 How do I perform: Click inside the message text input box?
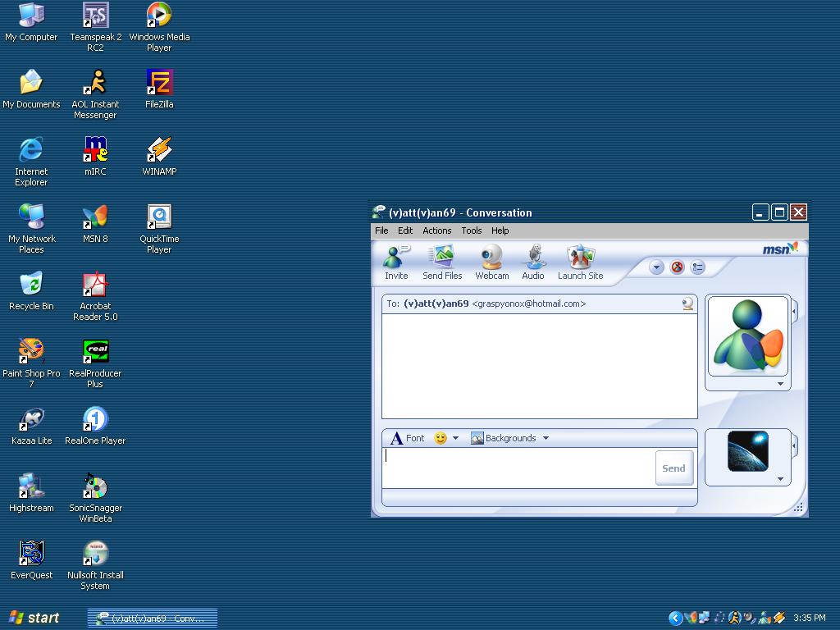[517, 467]
